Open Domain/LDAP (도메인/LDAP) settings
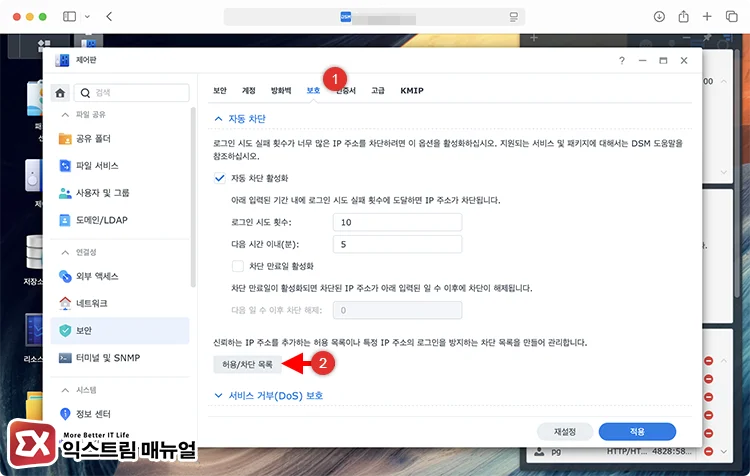 tap(98, 220)
